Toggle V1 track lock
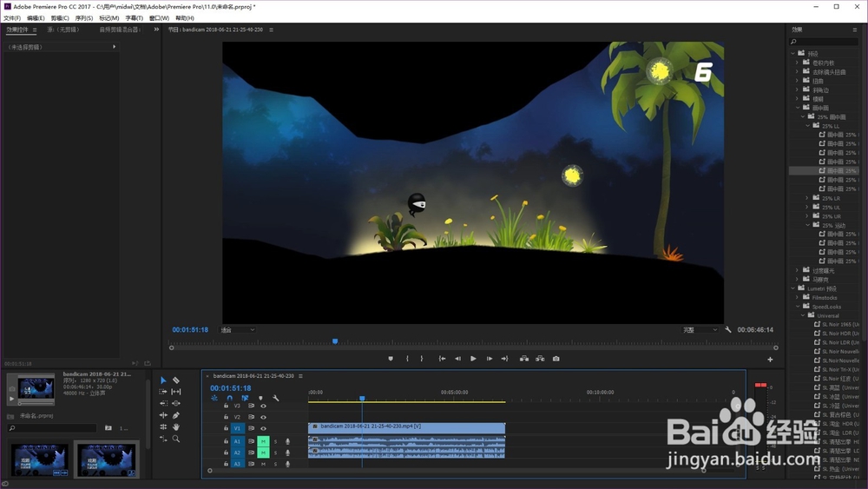 [226, 428]
